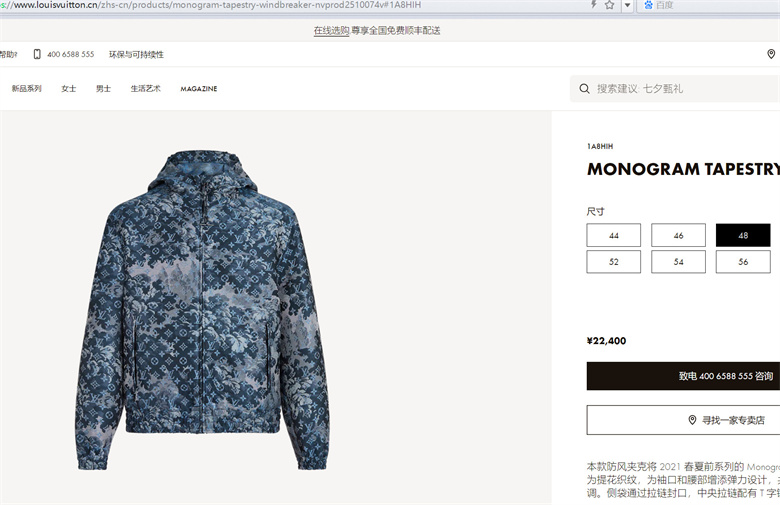Viewport: 780px width, 505px height.
Task: Click the magnifying glass search icon
Action: 585,89
